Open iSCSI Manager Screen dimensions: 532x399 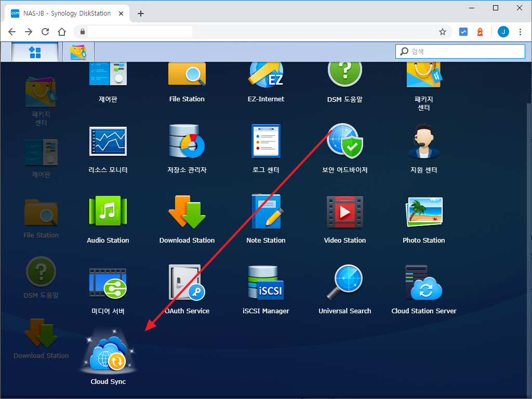pos(266,282)
